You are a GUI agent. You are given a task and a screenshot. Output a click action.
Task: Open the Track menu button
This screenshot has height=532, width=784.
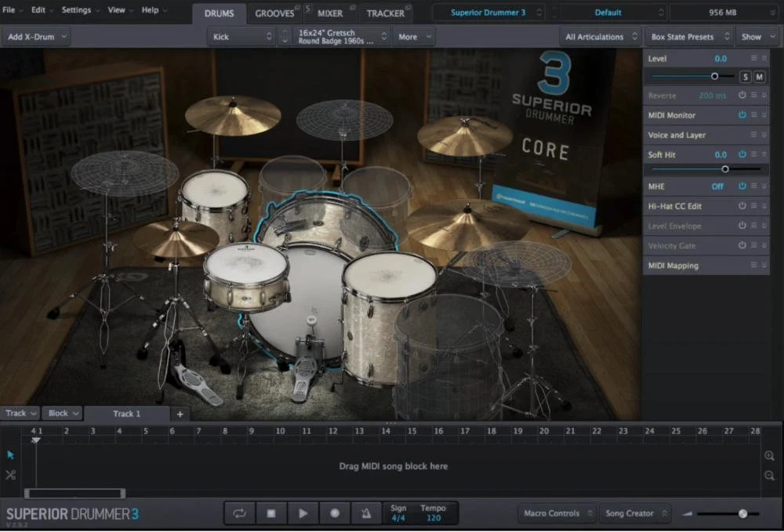[x=20, y=413]
